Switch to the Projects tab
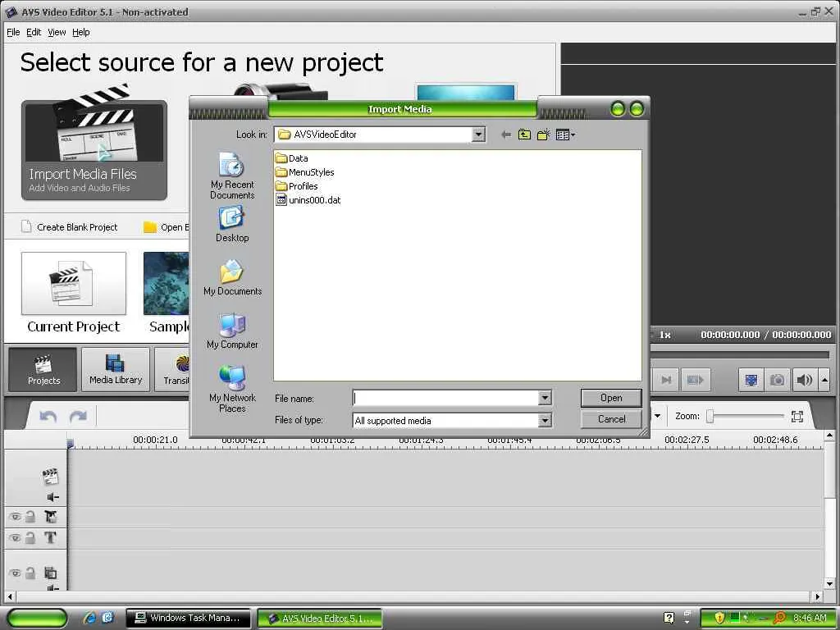Image resolution: width=840 pixels, height=630 pixels. pos(43,370)
